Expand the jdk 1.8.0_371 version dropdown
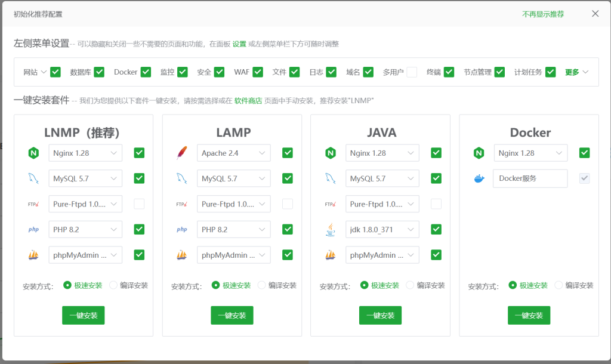This screenshot has width=611, height=364. point(382,230)
